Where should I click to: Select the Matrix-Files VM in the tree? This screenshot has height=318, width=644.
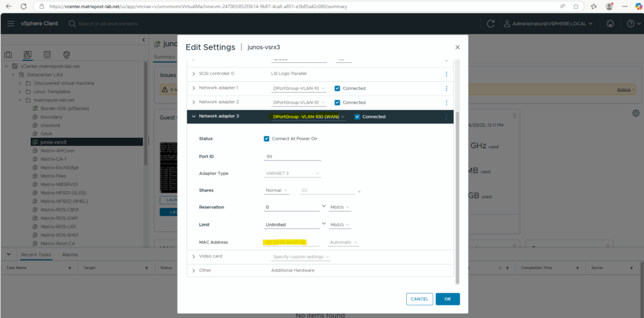[53, 176]
